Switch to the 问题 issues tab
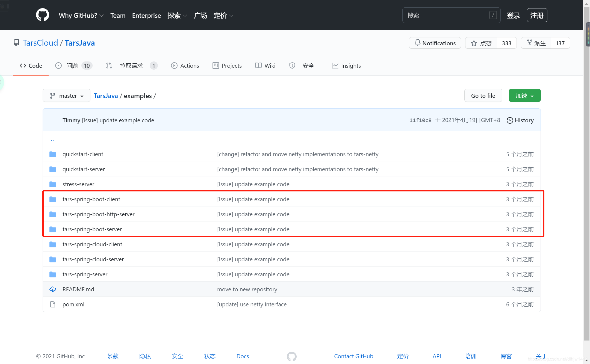The height and width of the screenshot is (364, 590). pos(74,66)
